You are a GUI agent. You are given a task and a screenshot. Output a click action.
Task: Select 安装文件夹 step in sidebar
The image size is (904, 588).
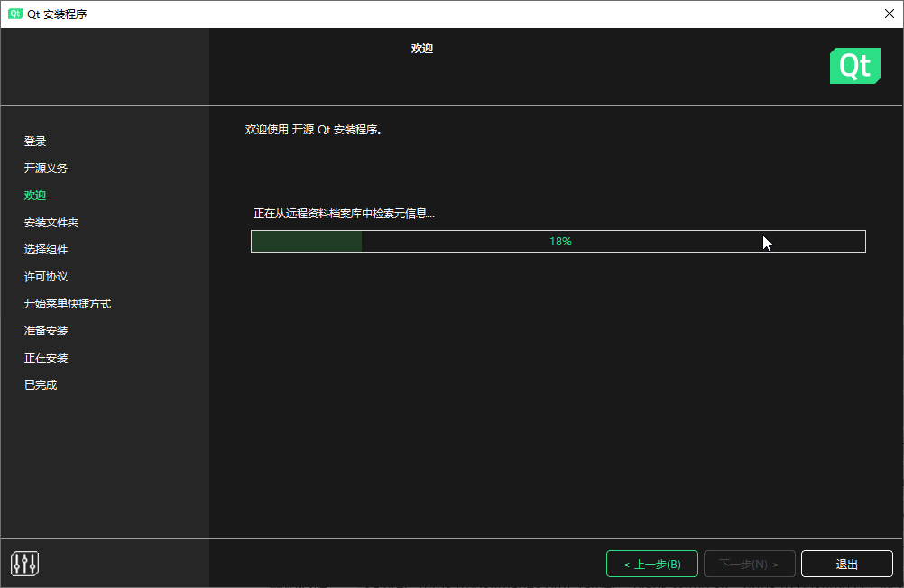coord(51,223)
